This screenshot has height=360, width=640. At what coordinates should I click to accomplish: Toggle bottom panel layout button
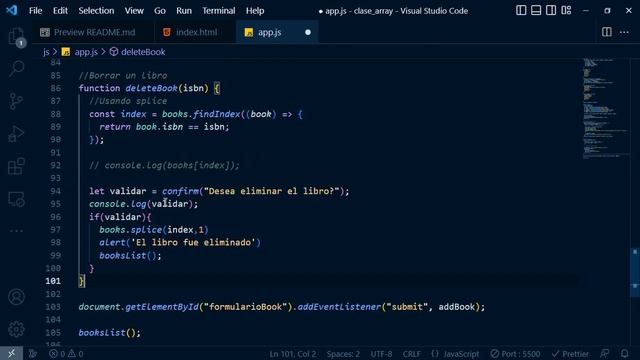536,10
